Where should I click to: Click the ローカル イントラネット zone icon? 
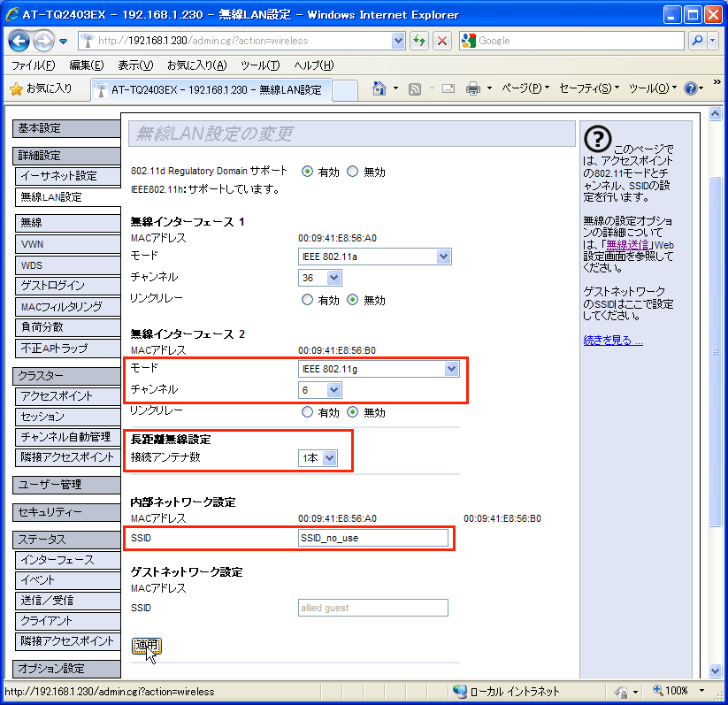pyautogui.click(x=460, y=691)
